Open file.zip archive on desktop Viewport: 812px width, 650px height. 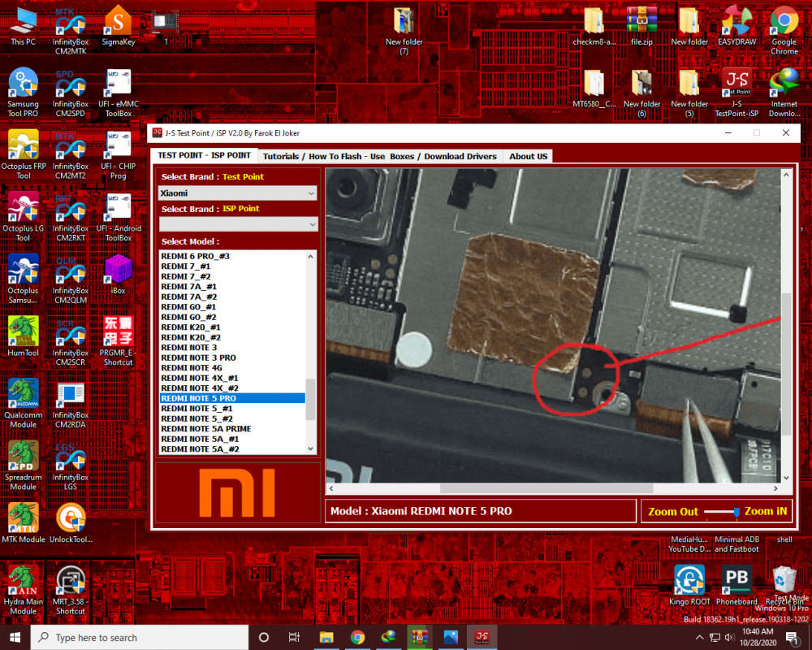click(x=641, y=27)
